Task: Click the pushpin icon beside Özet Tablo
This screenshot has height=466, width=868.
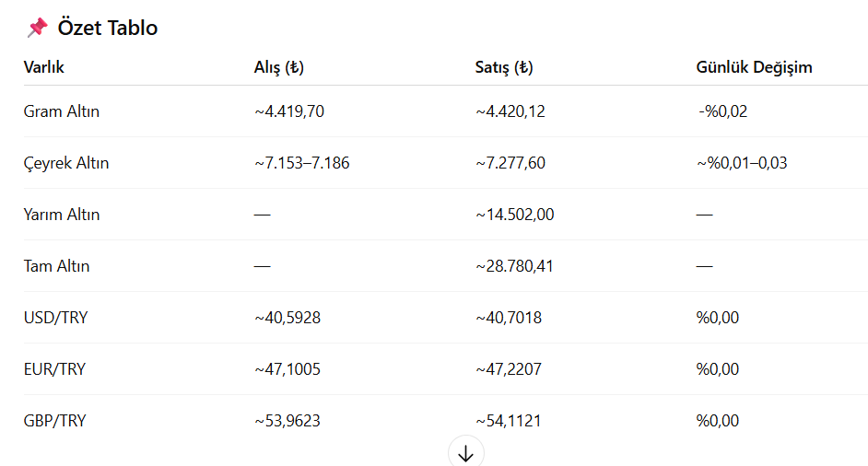Action: pyautogui.click(x=37, y=27)
